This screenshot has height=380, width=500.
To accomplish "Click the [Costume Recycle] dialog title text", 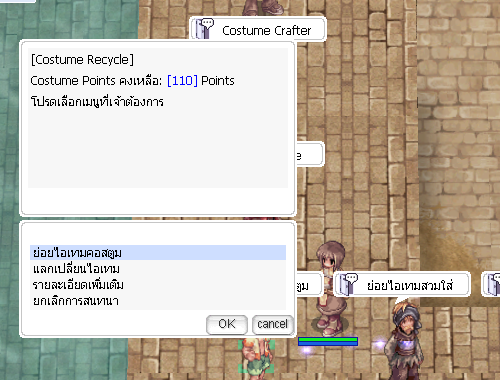I will click(x=82, y=60).
